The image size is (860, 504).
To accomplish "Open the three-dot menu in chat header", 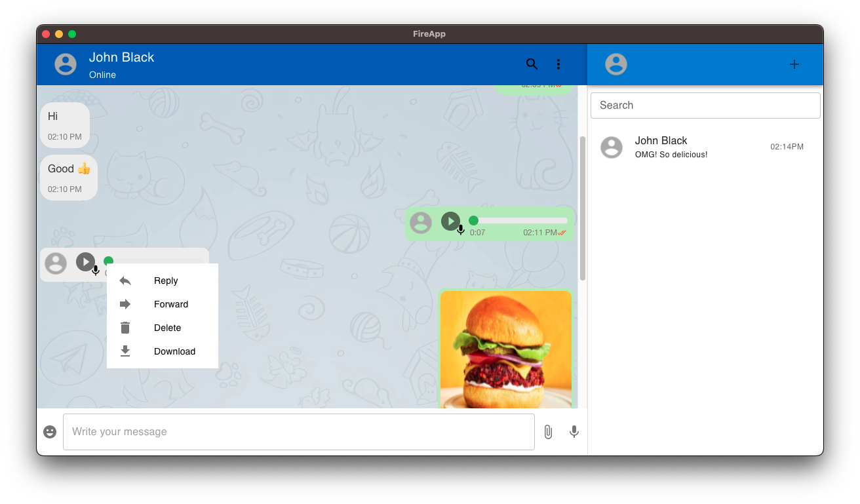I will coord(558,64).
